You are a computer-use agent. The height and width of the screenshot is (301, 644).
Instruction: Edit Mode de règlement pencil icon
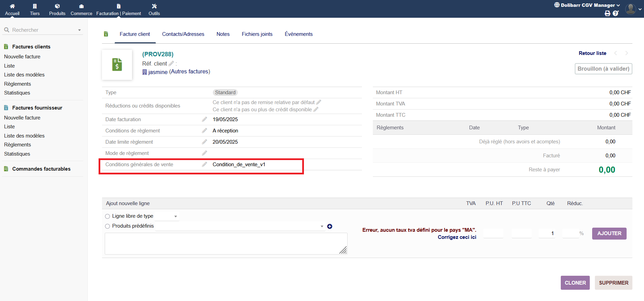pyautogui.click(x=204, y=153)
